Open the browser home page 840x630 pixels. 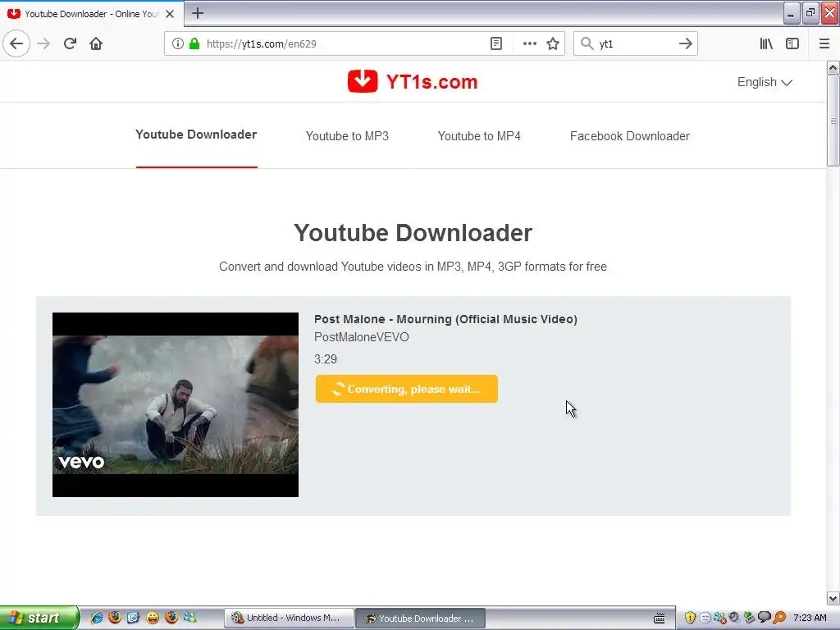[96, 43]
